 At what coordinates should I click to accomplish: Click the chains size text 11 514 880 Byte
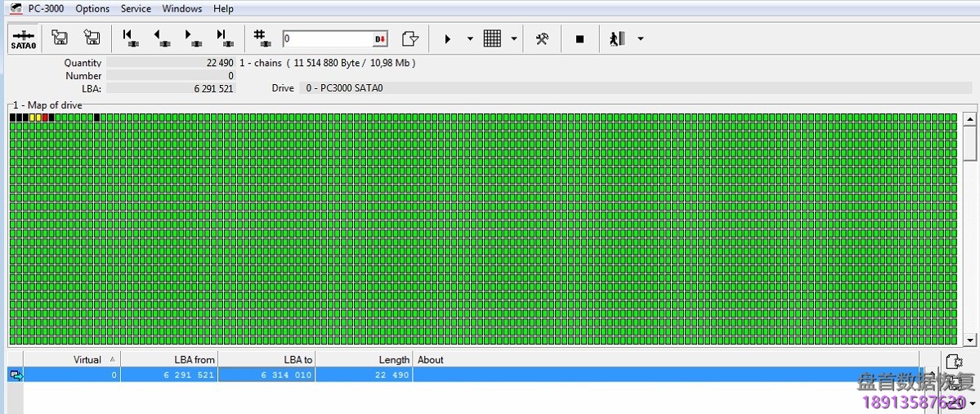pyautogui.click(x=327, y=63)
